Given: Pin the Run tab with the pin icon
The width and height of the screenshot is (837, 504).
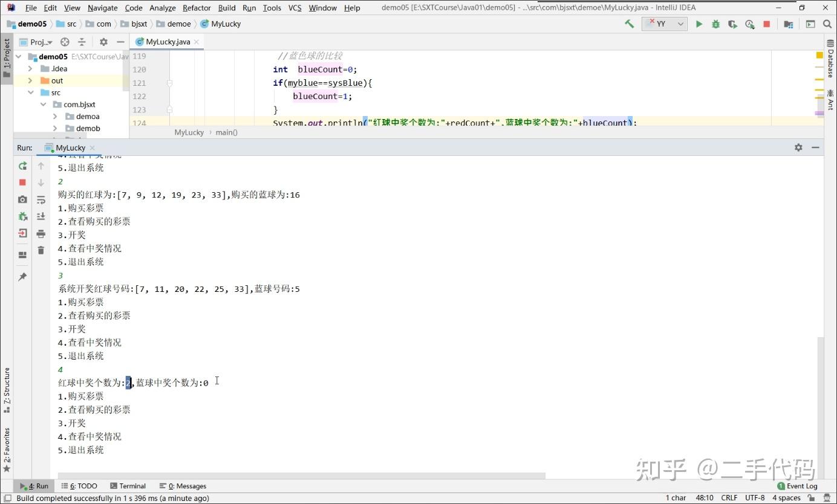Looking at the screenshot, I should point(22,277).
